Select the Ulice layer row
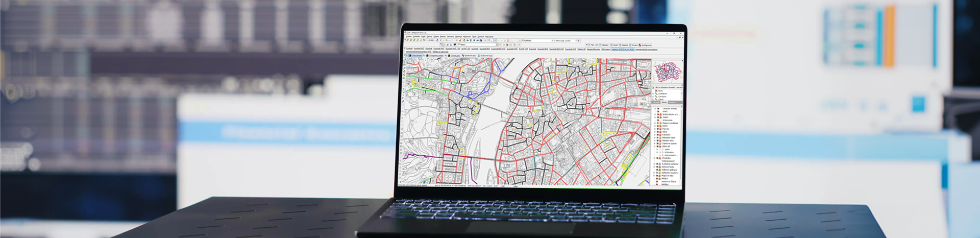980x238 pixels. (x=664, y=132)
